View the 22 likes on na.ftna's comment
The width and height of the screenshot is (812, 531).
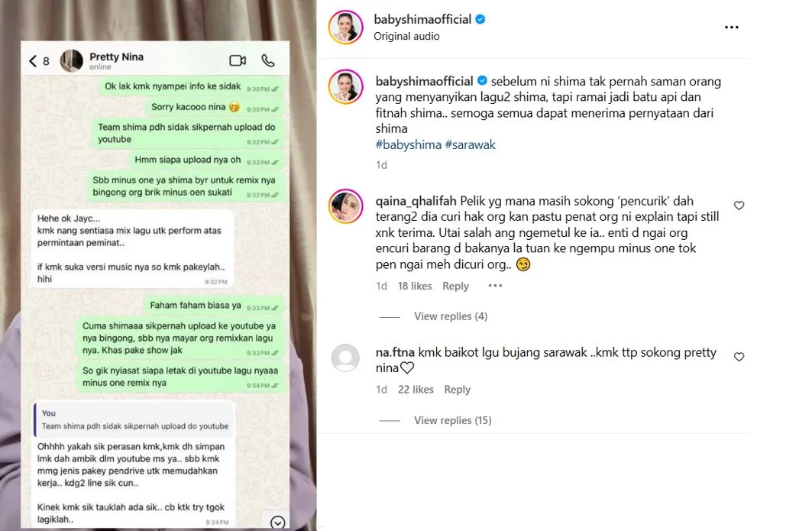416,390
